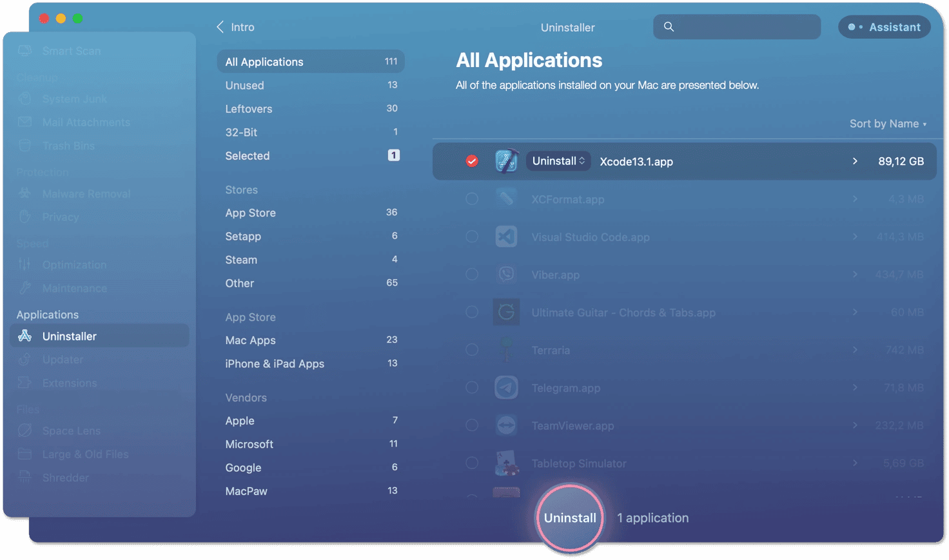Uncheck the Xcode13.1.app checkbox
The image size is (949, 560).
(472, 161)
